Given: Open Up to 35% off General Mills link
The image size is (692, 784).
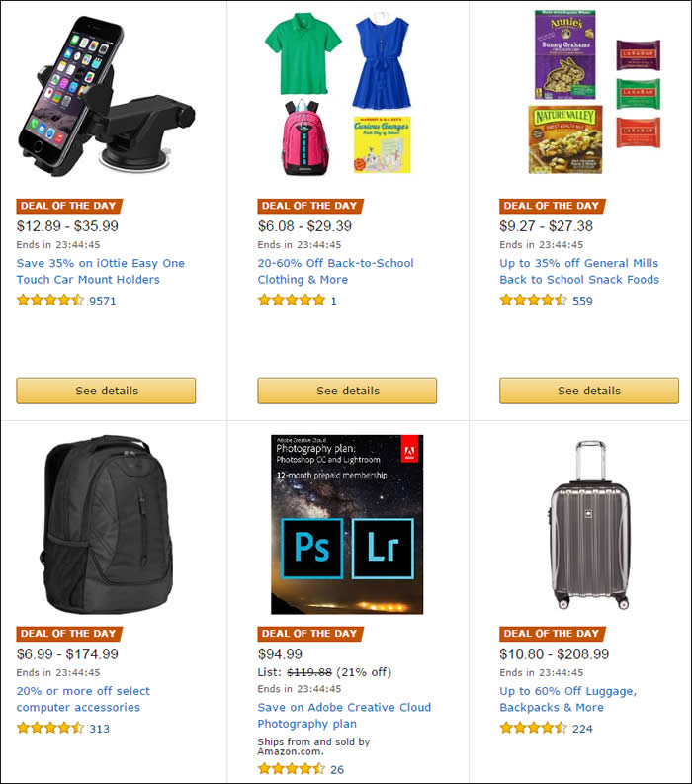Looking at the screenshot, I should pyautogui.click(x=579, y=271).
